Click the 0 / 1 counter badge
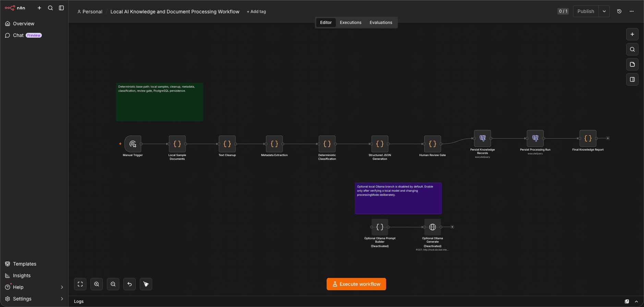The width and height of the screenshot is (644, 307). [x=563, y=11]
